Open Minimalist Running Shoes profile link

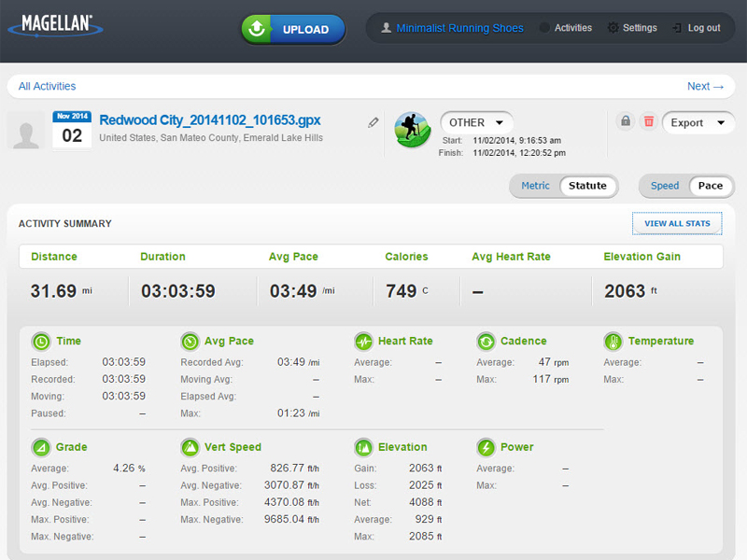[459, 28]
